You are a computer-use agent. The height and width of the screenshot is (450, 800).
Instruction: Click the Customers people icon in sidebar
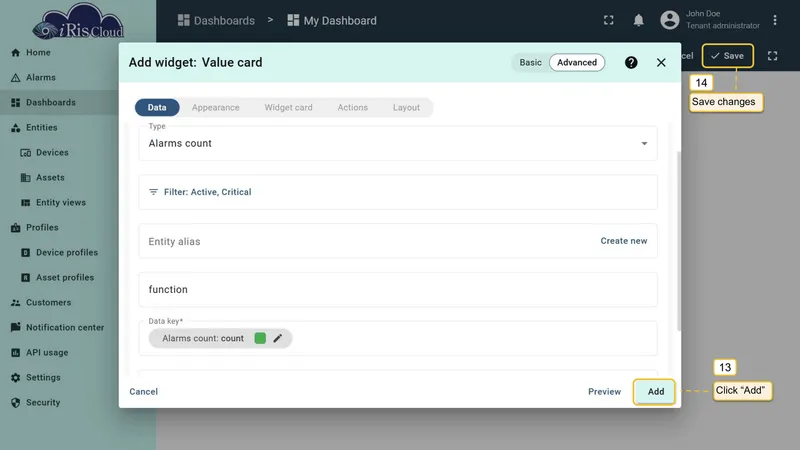[x=15, y=303]
